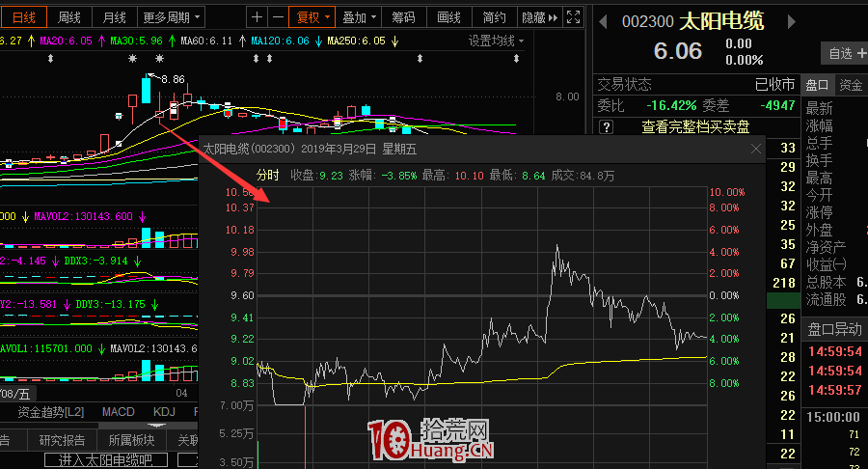Screen dimensions: 868x469
Task: Click the 筹码 toolbar button
Action: (x=403, y=17)
